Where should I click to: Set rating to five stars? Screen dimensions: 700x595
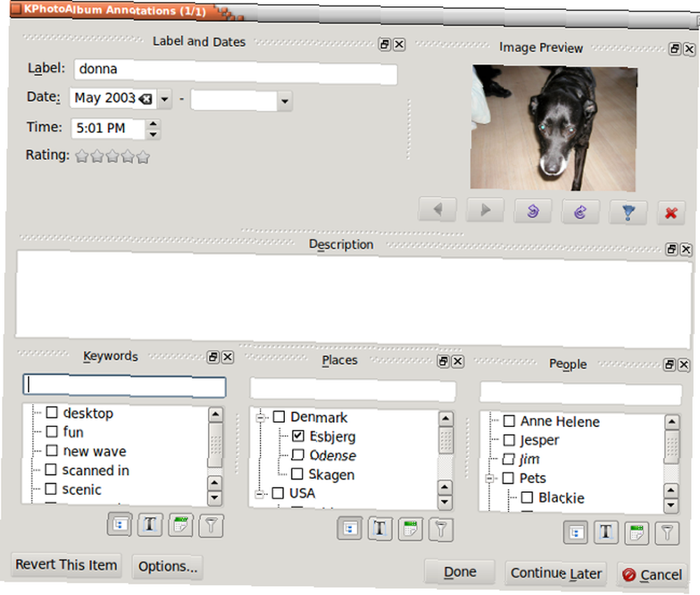(143, 157)
